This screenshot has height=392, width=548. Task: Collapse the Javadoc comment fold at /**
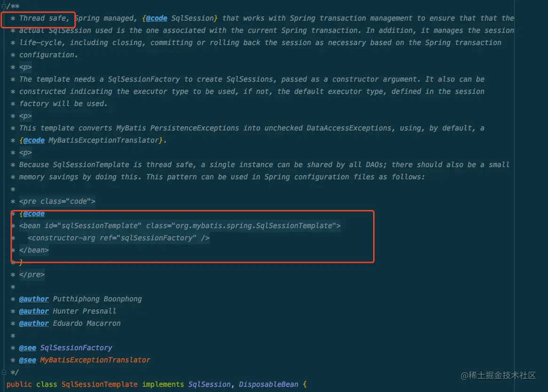[4, 6]
